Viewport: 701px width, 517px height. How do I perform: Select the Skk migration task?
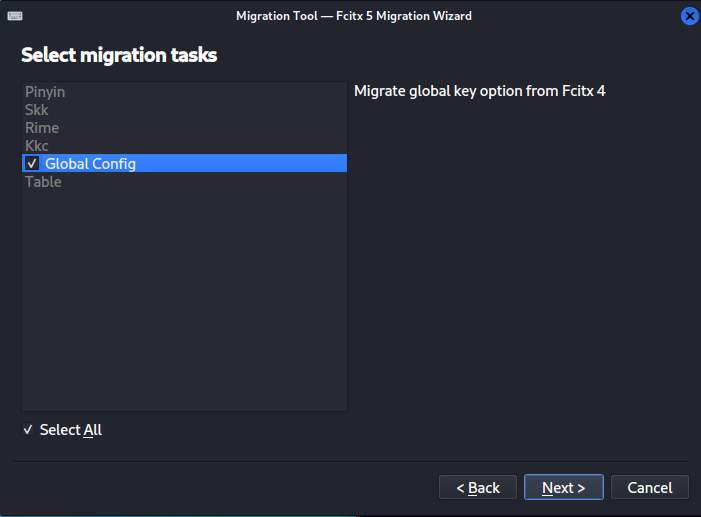click(x=37, y=110)
